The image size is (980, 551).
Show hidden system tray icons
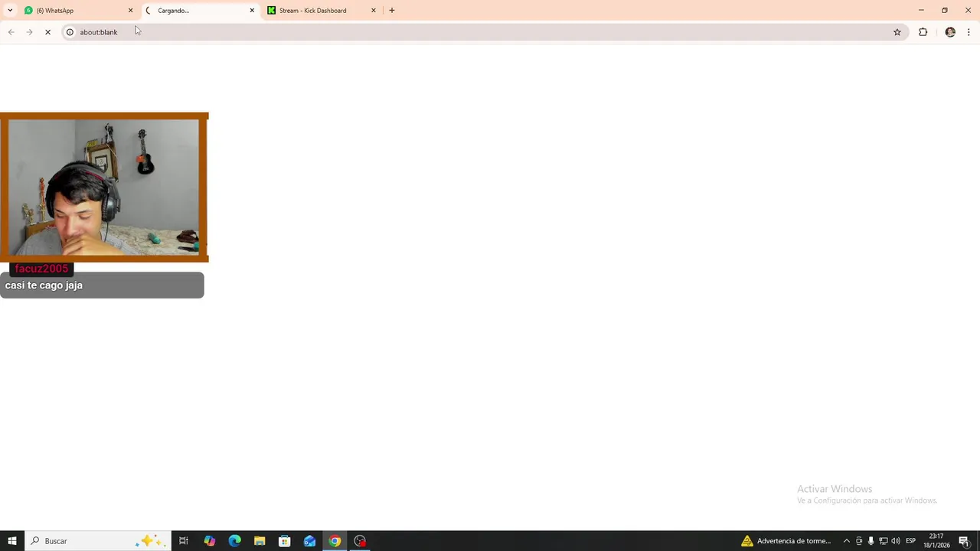[847, 541]
